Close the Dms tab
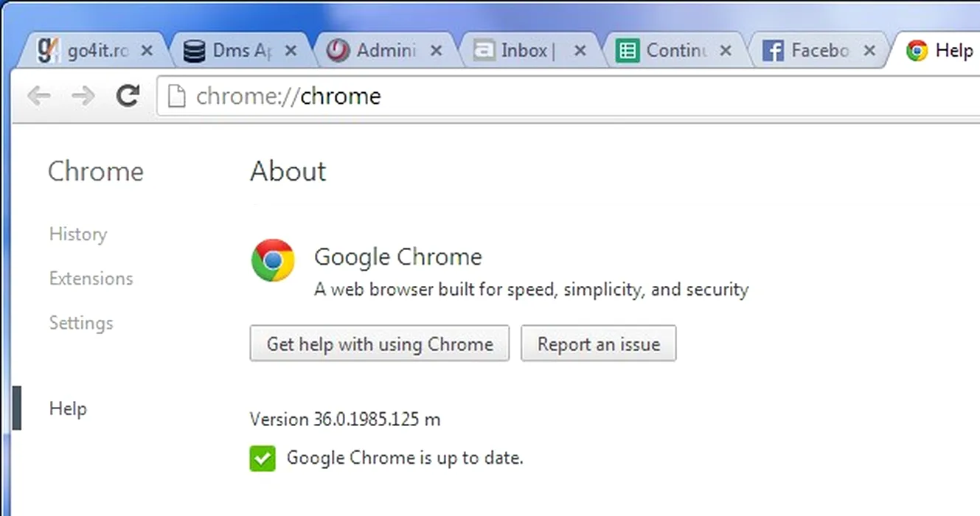The height and width of the screenshot is (516, 980). click(291, 51)
